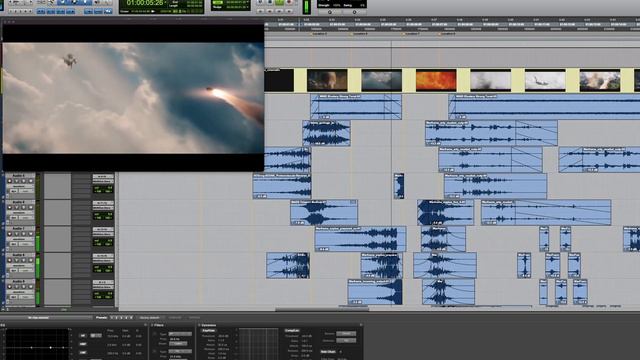
Task: Solo the Audio 7 track
Action: coord(23,234)
